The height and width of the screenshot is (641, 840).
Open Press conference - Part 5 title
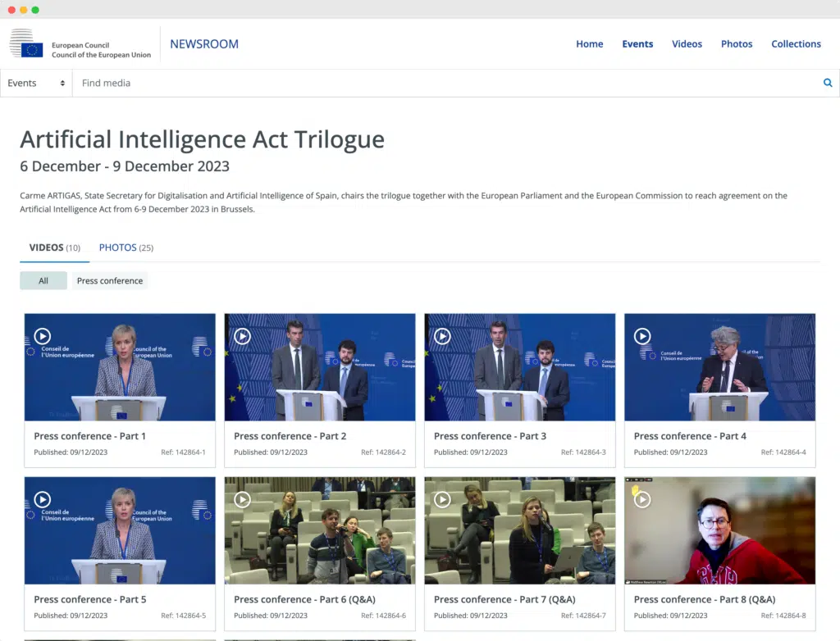90,599
